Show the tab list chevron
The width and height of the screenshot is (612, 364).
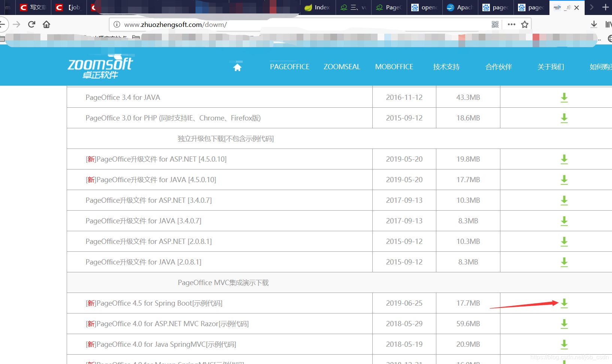click(592, 7)
